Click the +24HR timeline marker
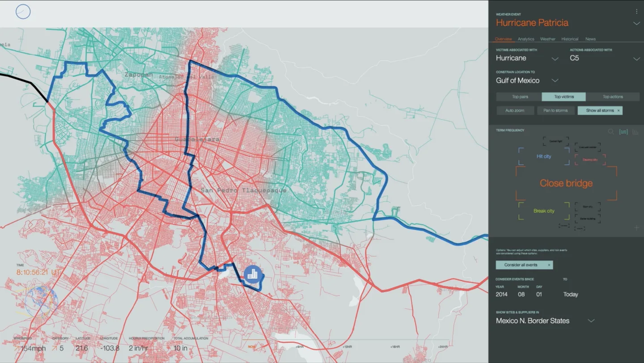This screenshot has height=363, width=644. click(443, 347)
